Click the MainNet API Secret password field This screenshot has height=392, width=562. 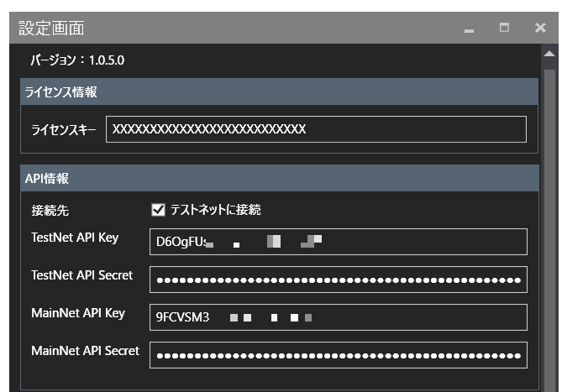coord(339,355)
